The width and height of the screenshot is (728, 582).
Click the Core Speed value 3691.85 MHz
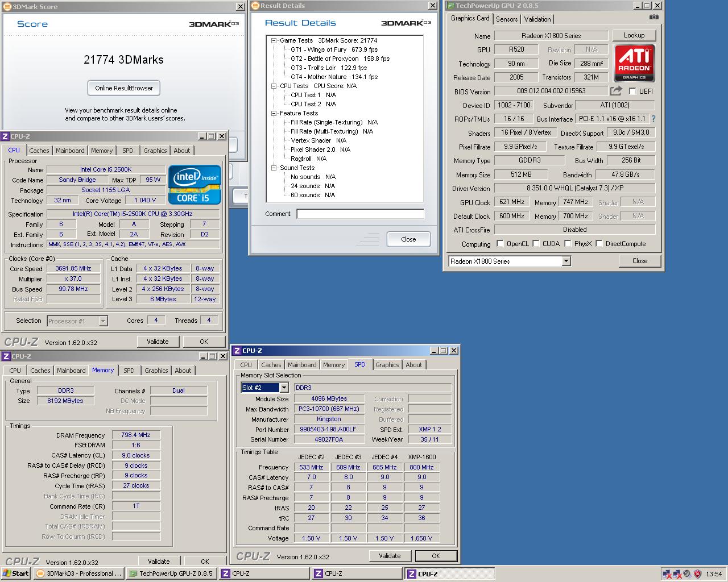[73, 268]
